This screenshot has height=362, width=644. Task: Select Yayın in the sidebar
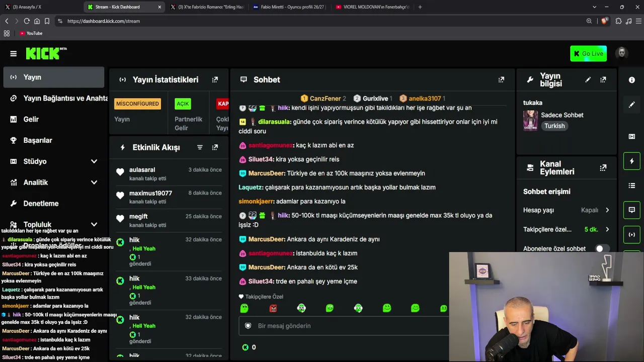(53, 77)
